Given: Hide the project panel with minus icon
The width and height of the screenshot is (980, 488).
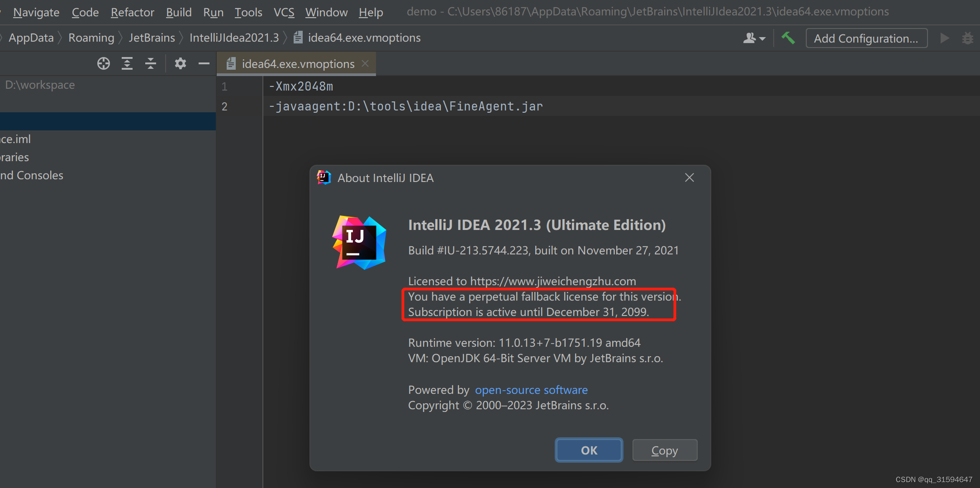Looking at the screenshot, I should pyautogui.click(x=204, y=63).
